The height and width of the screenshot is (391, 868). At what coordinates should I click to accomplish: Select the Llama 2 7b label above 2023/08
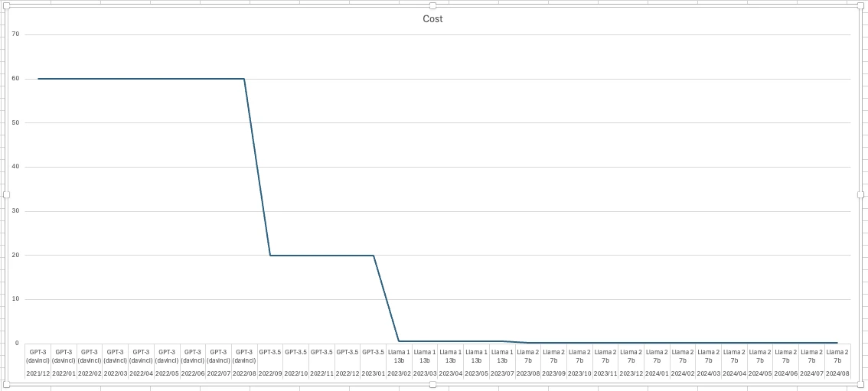(x=527, y=356)
